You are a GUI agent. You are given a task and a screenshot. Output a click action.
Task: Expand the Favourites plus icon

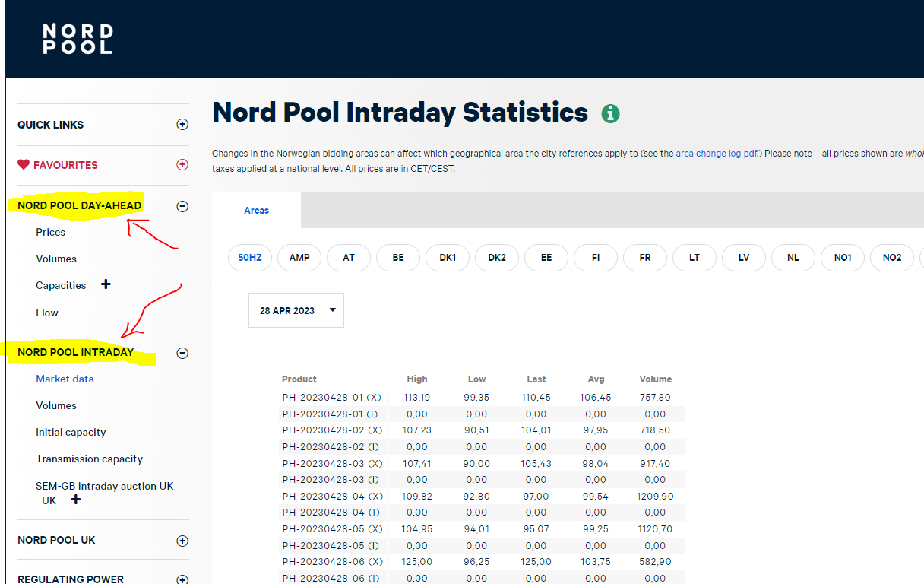tap(182, 165)
